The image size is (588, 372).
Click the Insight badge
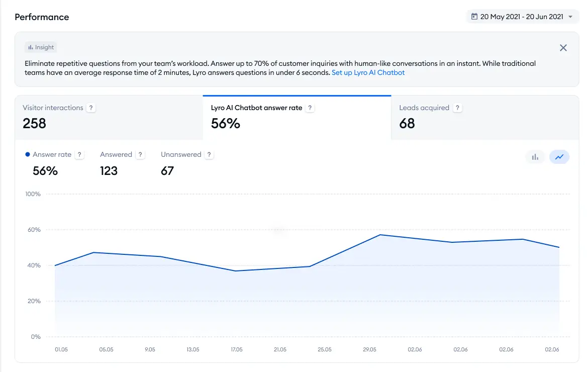[41, 47]
